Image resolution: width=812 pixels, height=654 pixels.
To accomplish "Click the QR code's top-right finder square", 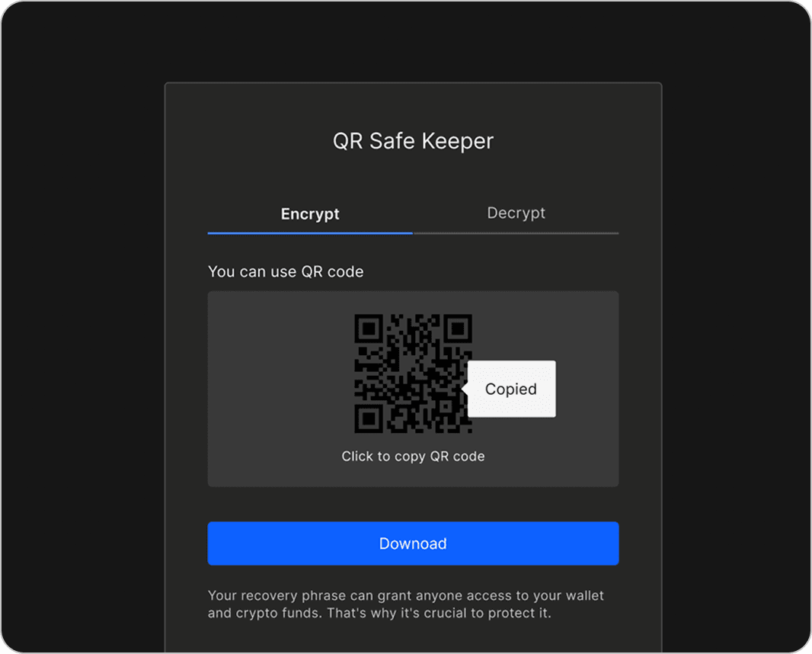I will 458,329.
